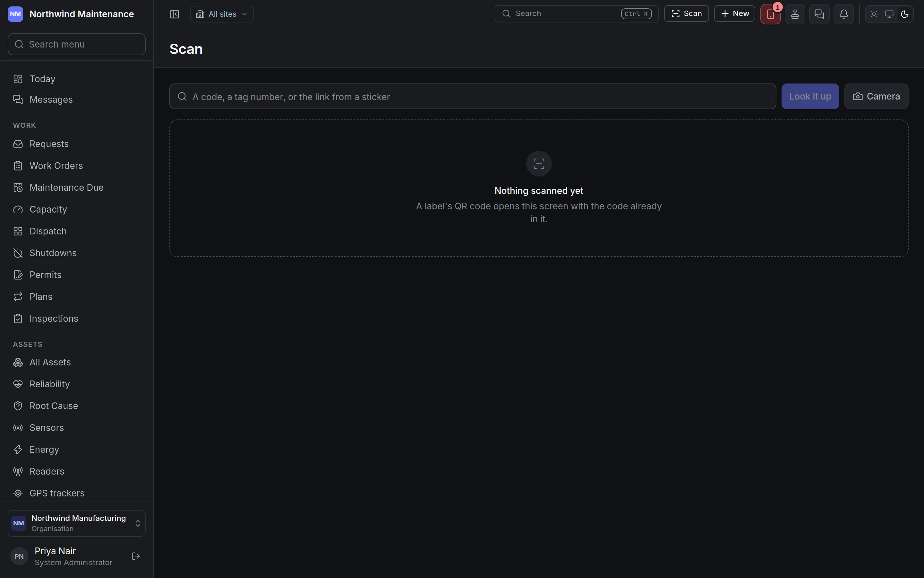This screenshot has width=924, height=578.
Task: Open All Assets in sidebar
Action: [77, 362]
